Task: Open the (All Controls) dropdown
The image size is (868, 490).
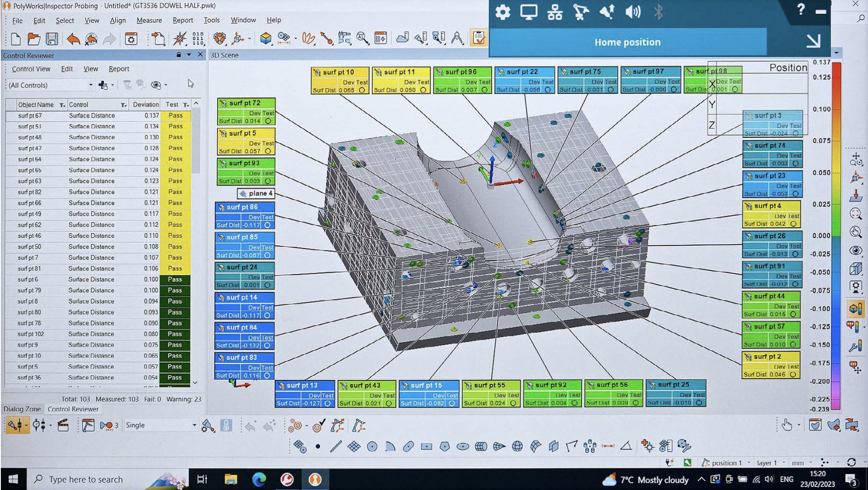Action: (92, 85)
